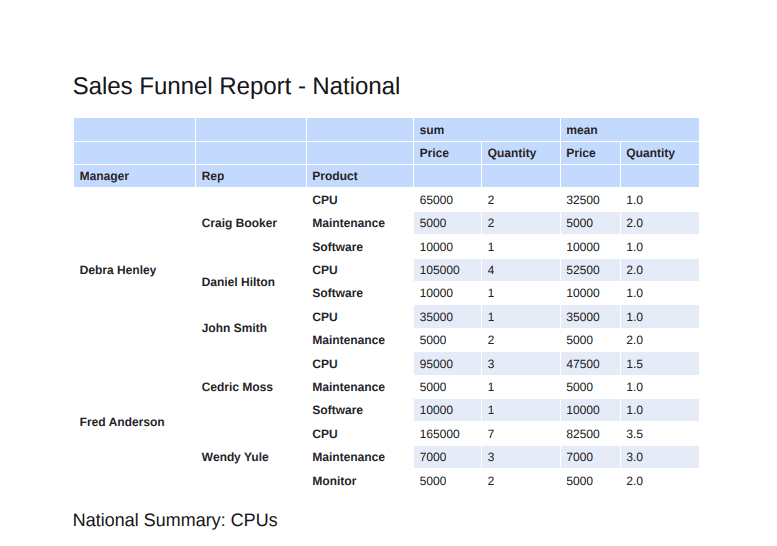777x546 pixels.
Task: Click the Price header under sum
Action: click(x=447, y=153)
